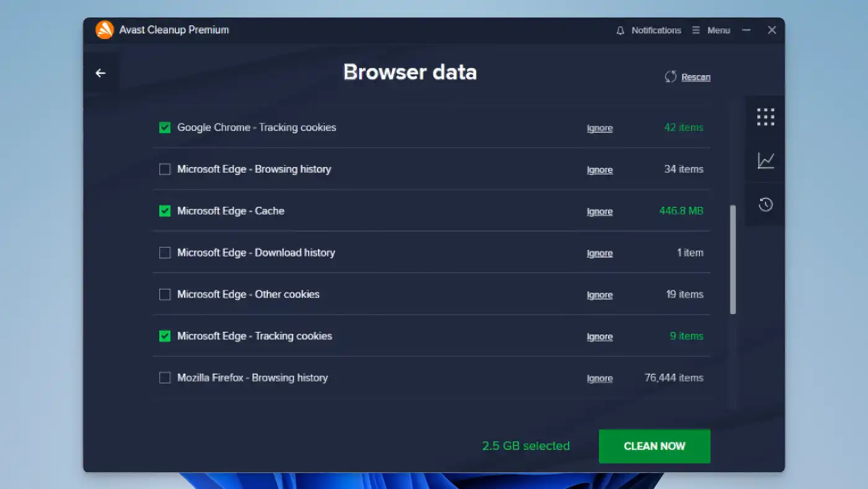Click the Rescan link

696,76
